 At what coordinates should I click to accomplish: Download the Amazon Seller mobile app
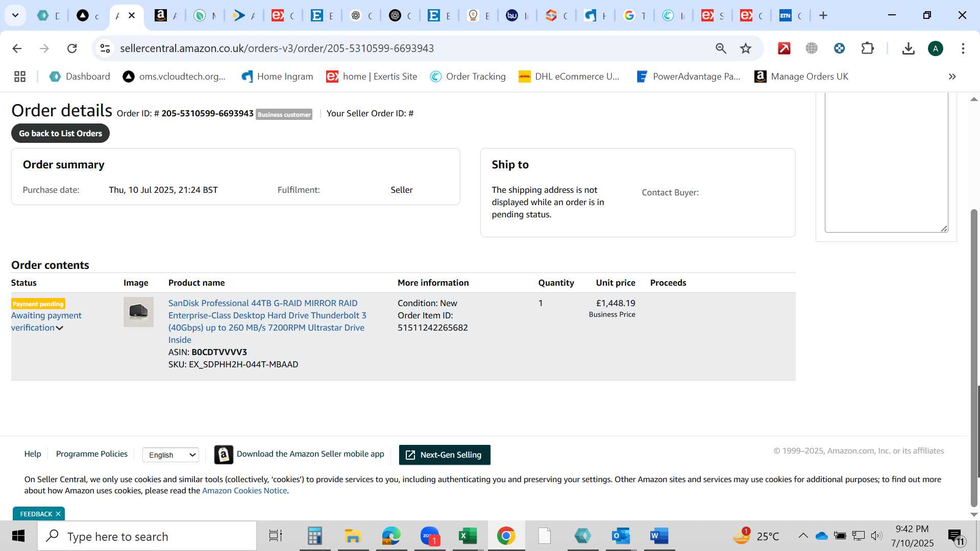tap(299, 454)
